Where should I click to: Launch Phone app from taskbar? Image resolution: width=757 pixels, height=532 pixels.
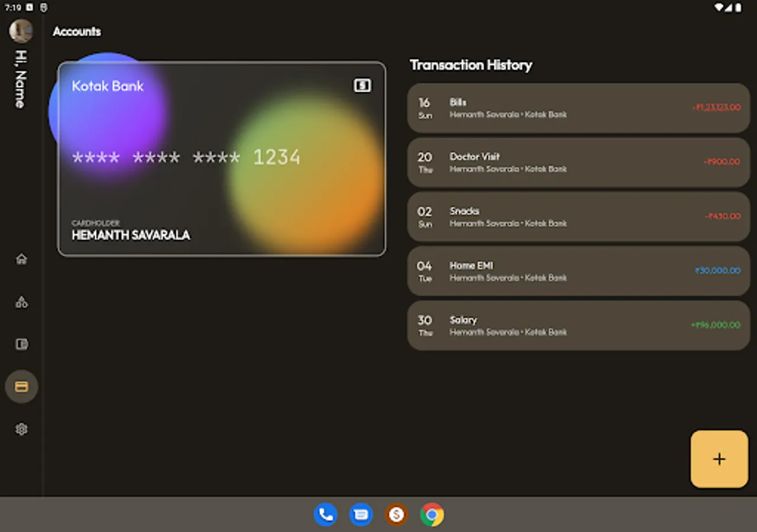(325, 514)
